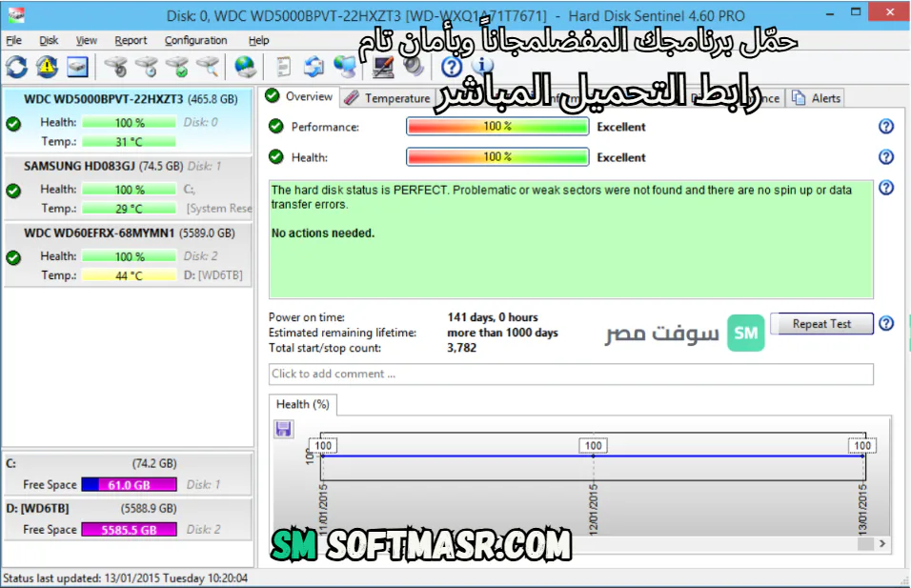This screenshot has width=911, height=588.
Task: Click the save floppy icon in health chart
Action: click(284, 430)
